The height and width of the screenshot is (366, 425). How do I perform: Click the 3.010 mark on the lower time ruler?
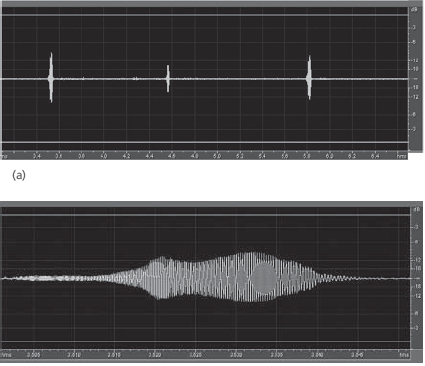(74, 355)
